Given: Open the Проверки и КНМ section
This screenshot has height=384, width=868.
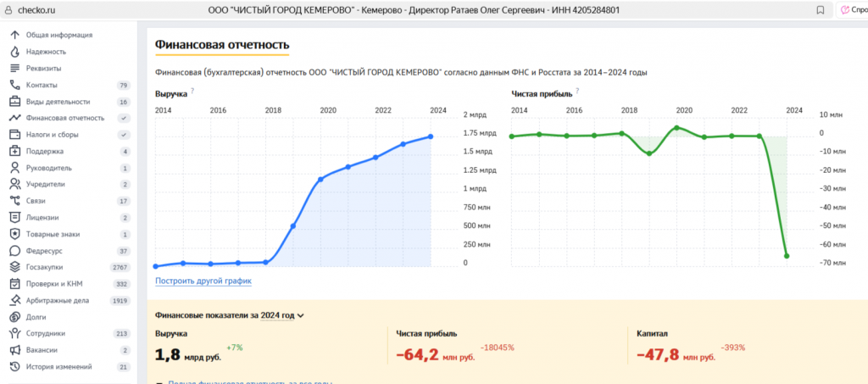Looking at the screenshot, I should pos(55,284).
